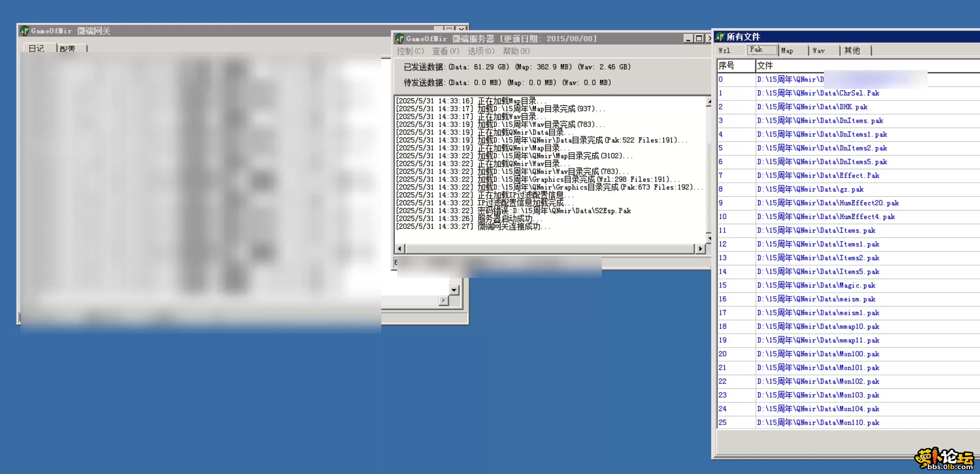Select file row Mon104.pak

[848, 409]
